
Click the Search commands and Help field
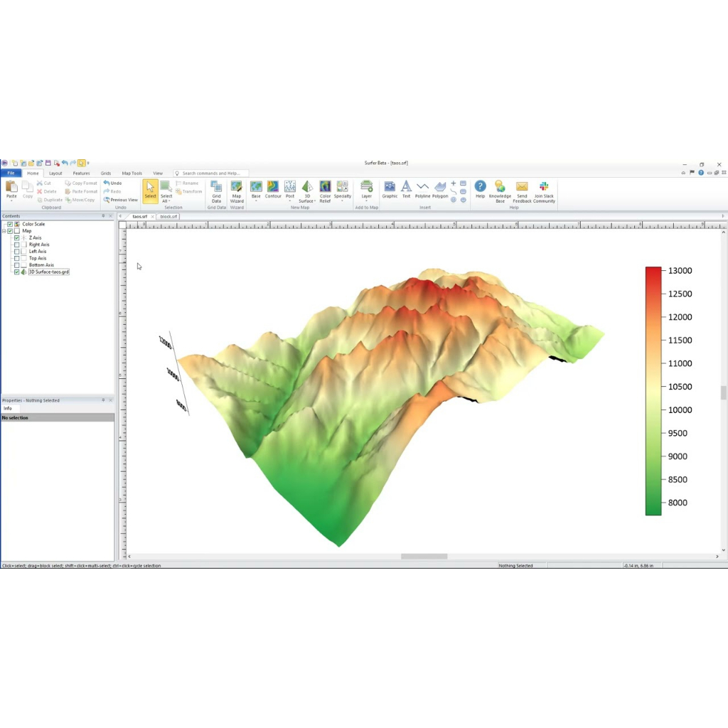coord(211,173)
